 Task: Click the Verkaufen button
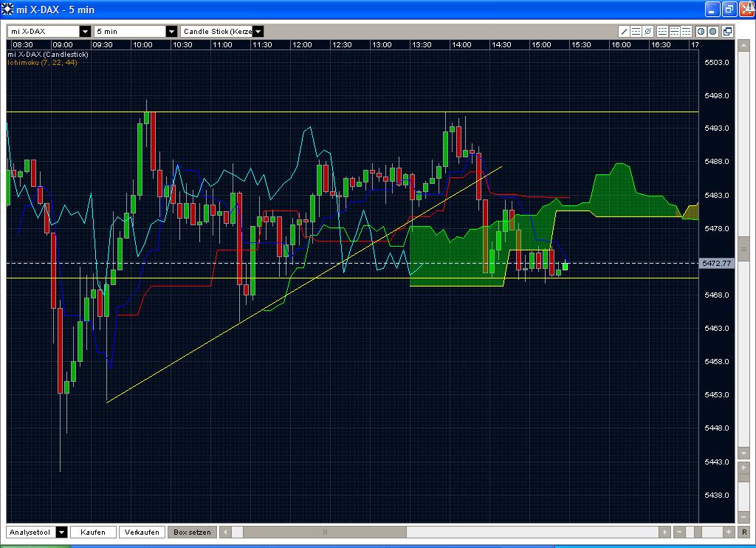point(142,532)
